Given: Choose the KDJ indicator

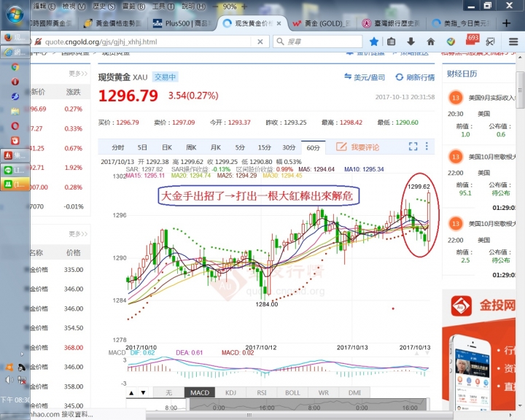Looking at the screenshot, I should point(230,392).
